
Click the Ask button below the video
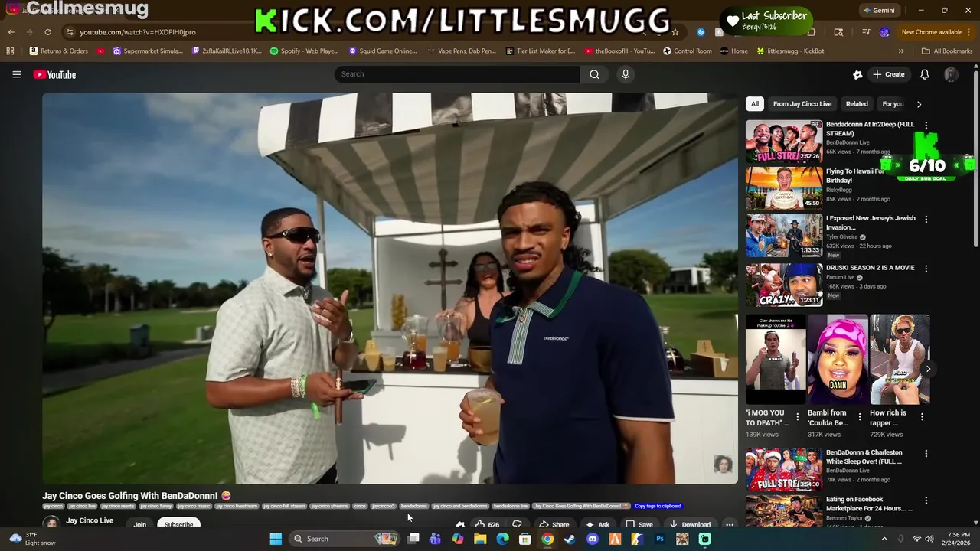[597, 524]
